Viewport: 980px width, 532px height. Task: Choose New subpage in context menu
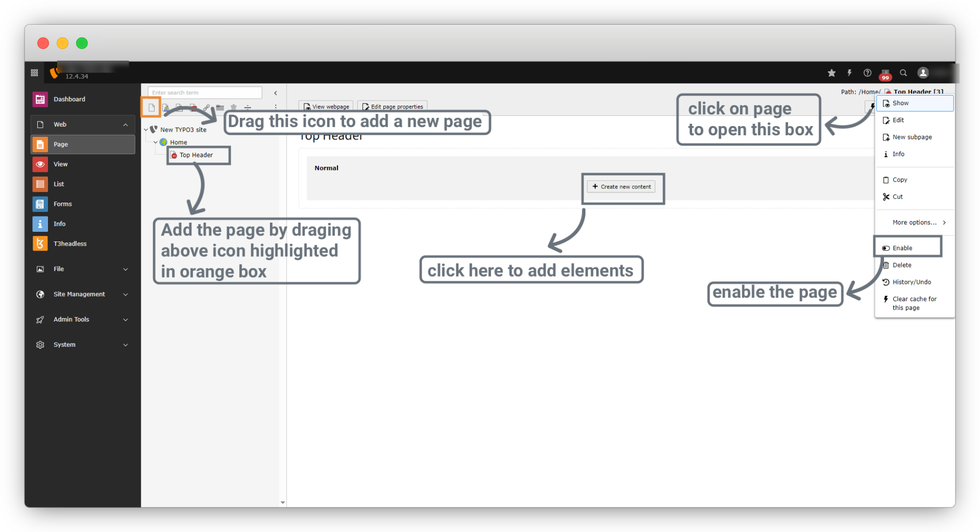(x=912, y=137)
